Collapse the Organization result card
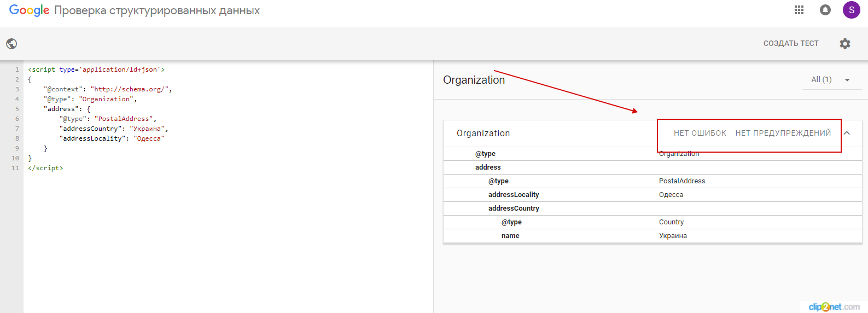Screen dimensions: 868x313 (x=847, y=133)
